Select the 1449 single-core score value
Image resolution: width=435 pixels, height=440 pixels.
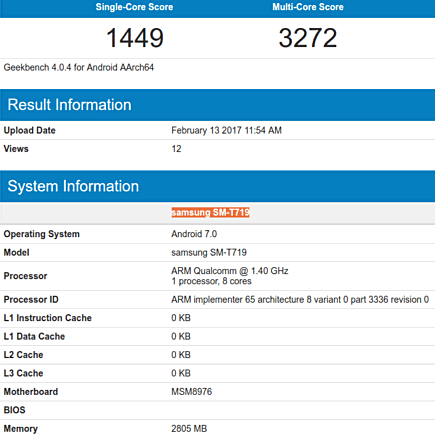point(135,38)
